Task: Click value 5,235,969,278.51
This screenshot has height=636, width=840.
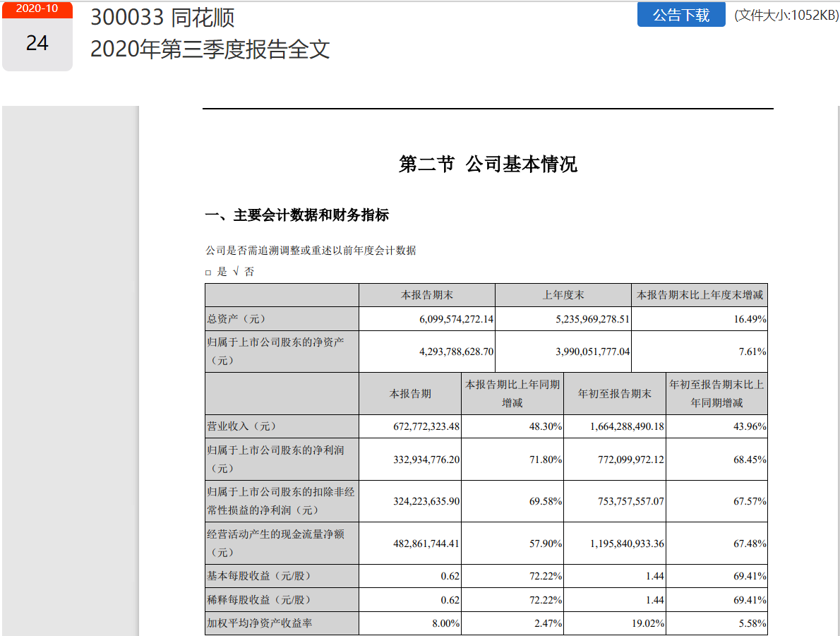Action: (592, 319)
